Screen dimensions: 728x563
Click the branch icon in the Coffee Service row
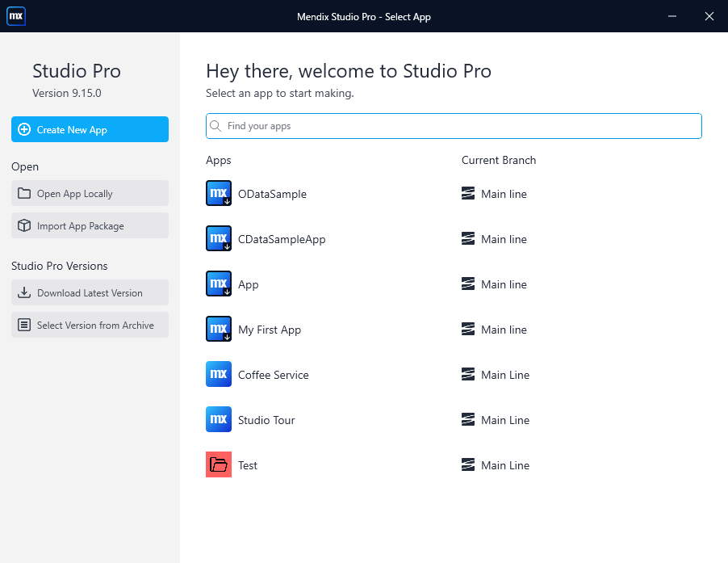[468, 374]
